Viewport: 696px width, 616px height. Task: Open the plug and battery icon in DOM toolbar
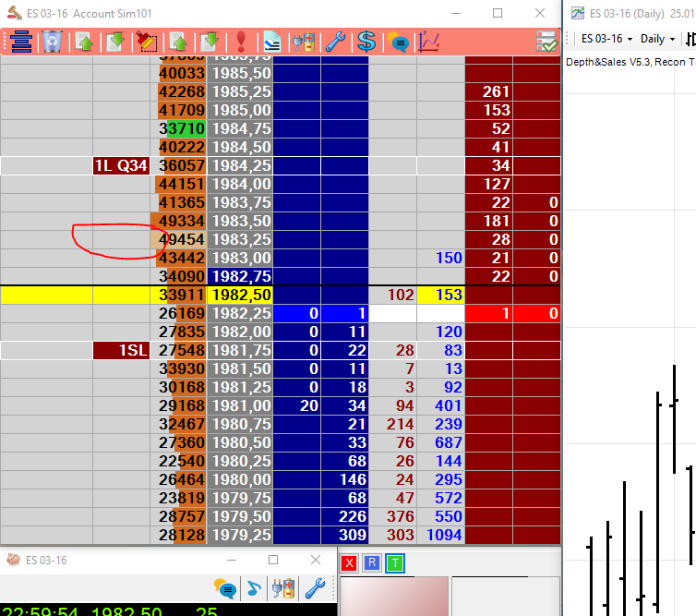click(304, 42)
